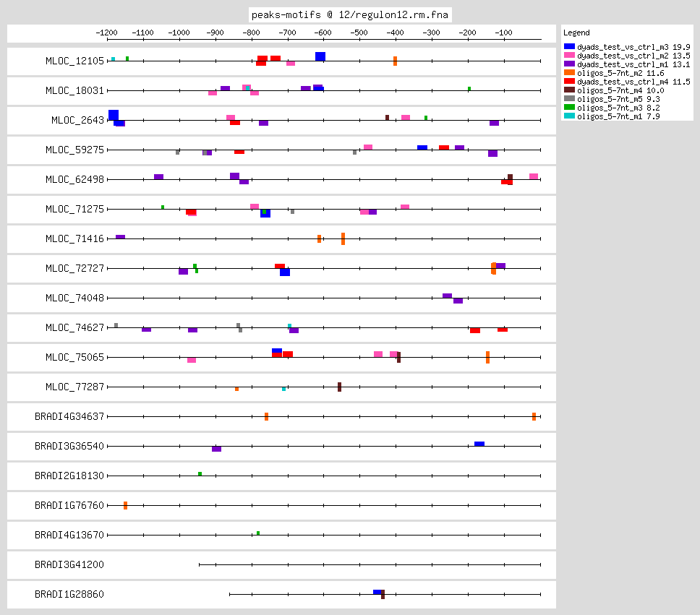Select the orange oligos_5-7nt_m2 legend swatch
The image size is (700, 615).
click(569, 72)
